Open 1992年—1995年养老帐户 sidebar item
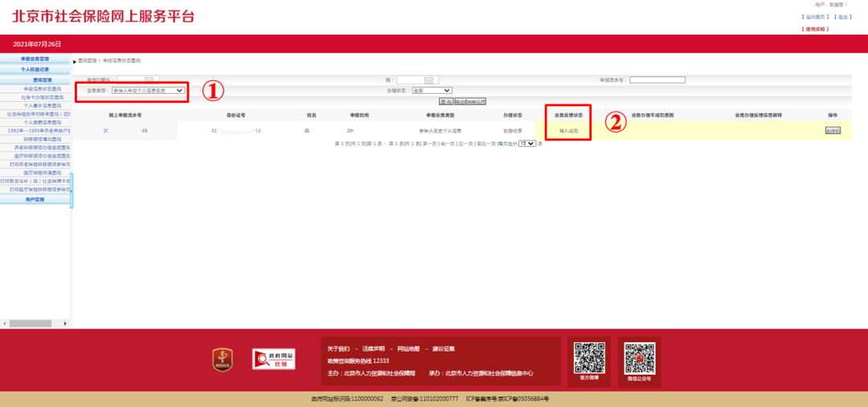The image size is (868, 407). [x=39, y=131]
